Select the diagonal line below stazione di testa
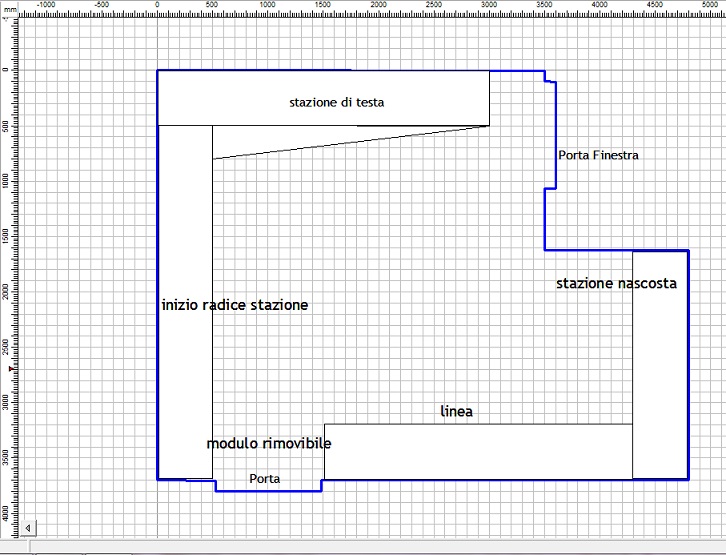The image size is (726, 555). coord(350,142)
